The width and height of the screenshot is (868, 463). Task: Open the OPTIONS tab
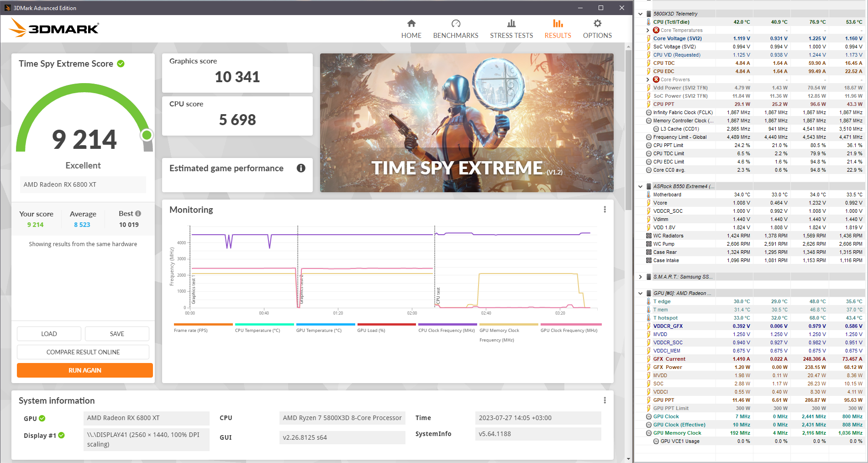click(597, 29)
